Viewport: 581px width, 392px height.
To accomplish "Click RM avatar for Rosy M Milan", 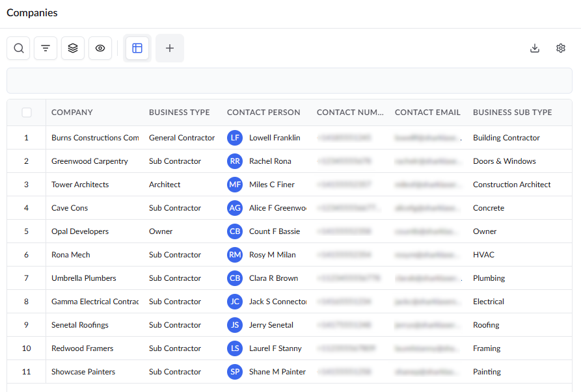I will click(x=235, y=255).
